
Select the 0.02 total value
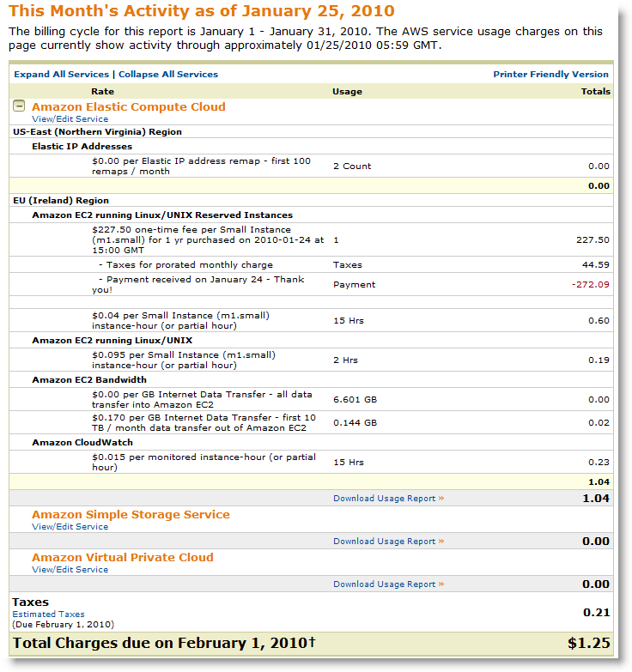pos(599,422)
